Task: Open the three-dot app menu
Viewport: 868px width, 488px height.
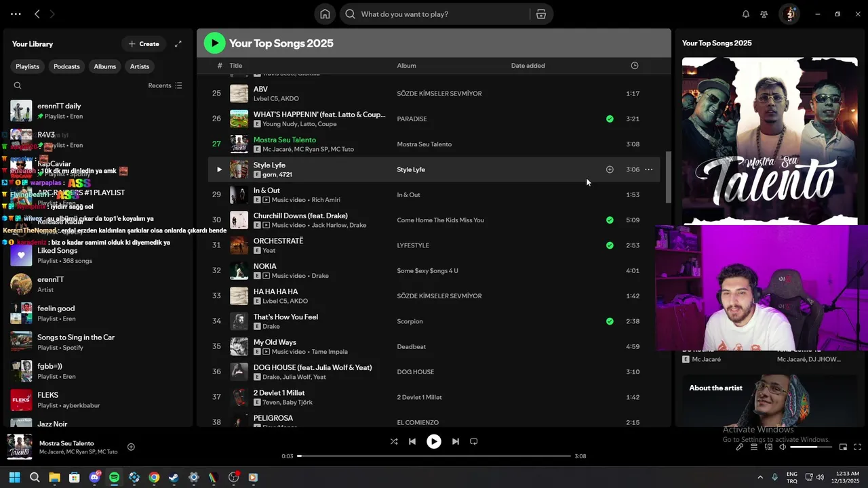Action: pos(16,14)
